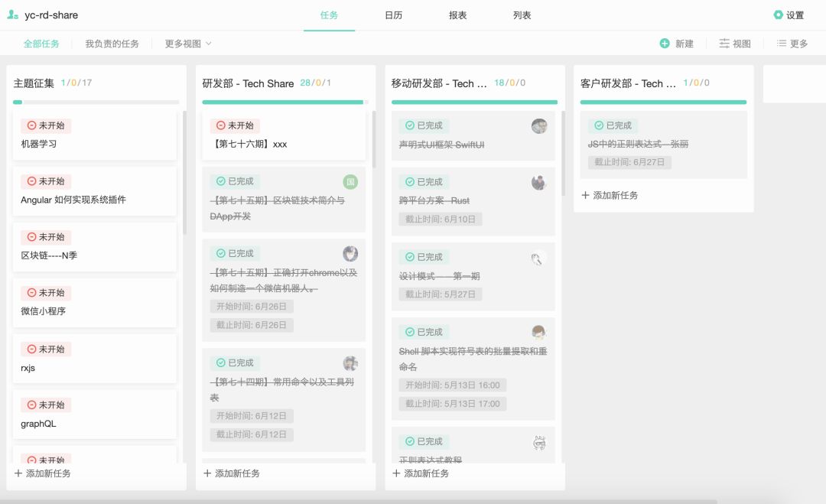Click the 视图 sliders icon

724,43
